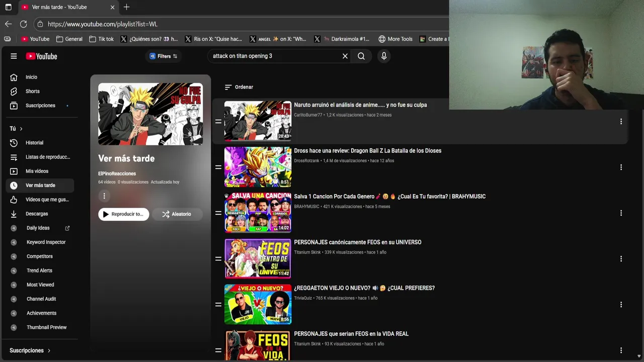Screen dimensions: 644x362
Task: Reload the page with refresh icon
Action: 23,24
